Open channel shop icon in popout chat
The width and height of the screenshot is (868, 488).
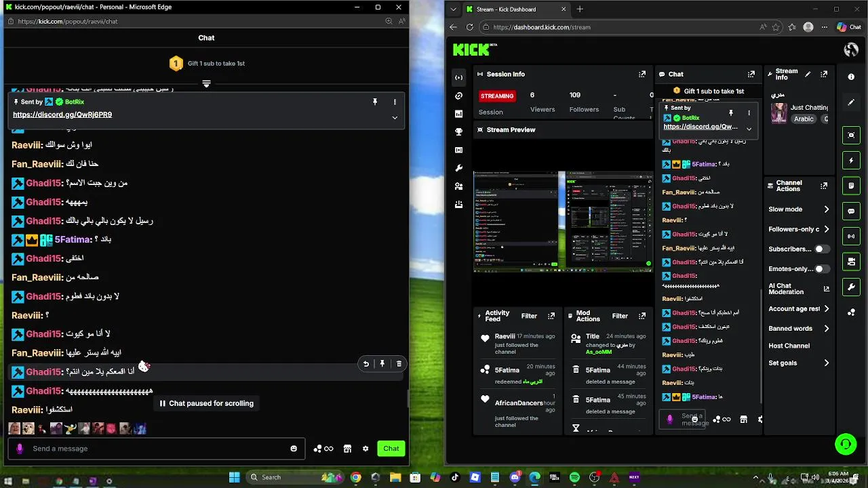pos(347,449)
